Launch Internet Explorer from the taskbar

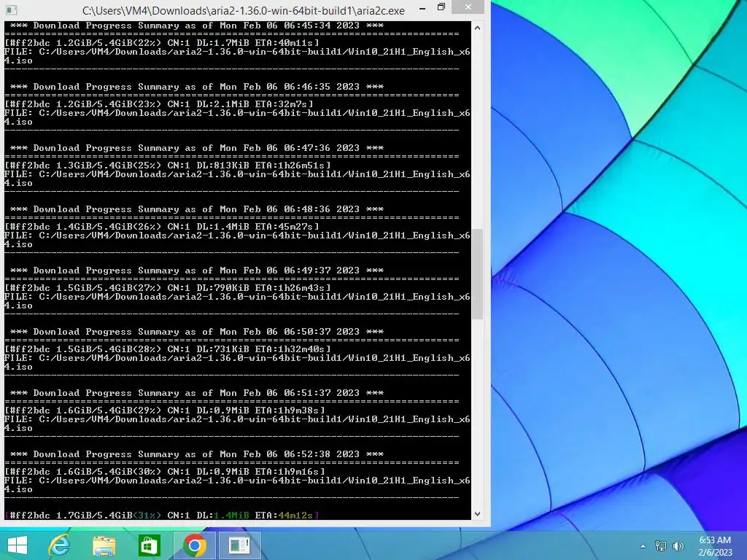click(59, 545)
